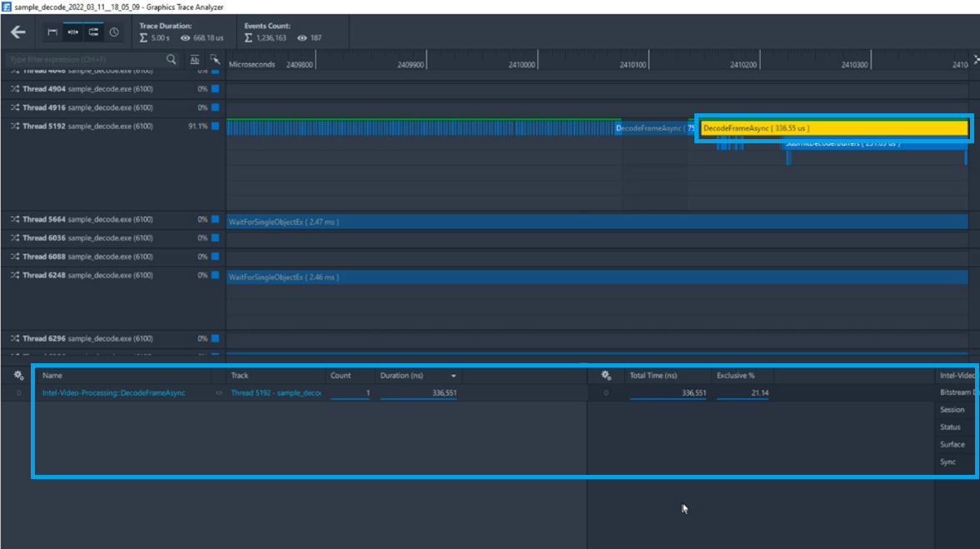Click the first ruler-style toolbar icon

[52, 32]
